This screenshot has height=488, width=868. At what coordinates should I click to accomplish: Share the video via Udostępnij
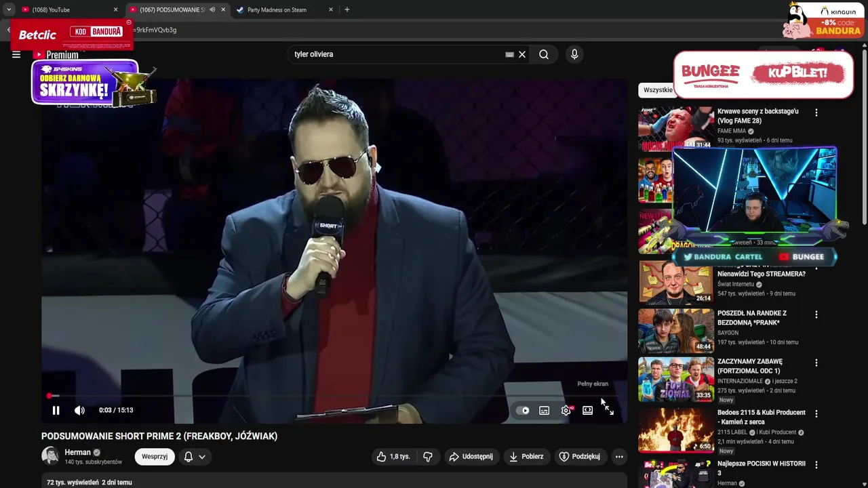coord(471,456)
